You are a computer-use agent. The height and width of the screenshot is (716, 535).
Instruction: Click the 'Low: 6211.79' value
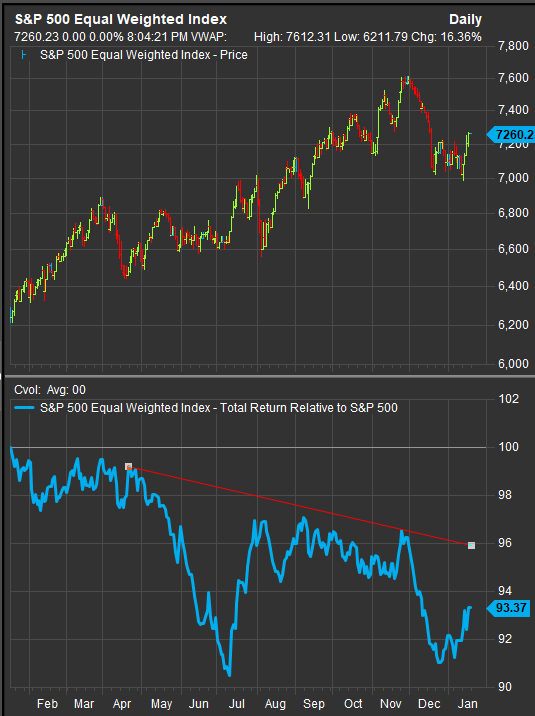[371, 37]
